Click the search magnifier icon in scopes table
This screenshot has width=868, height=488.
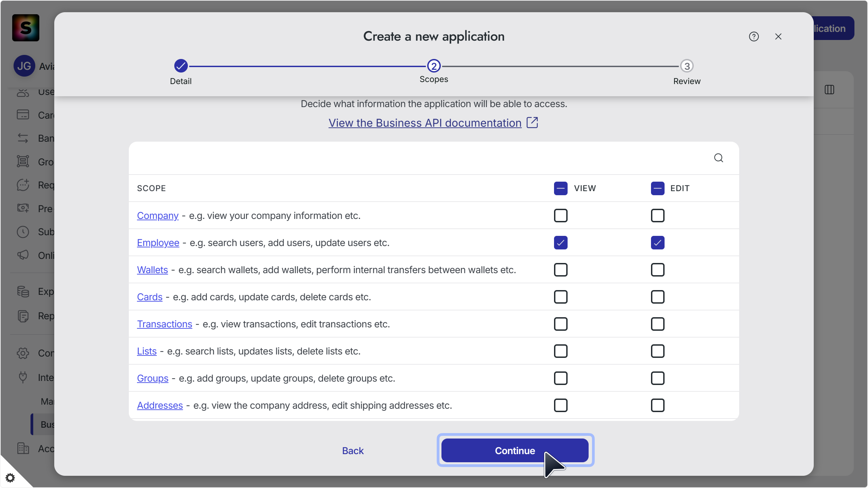click(x=718, y=158)
